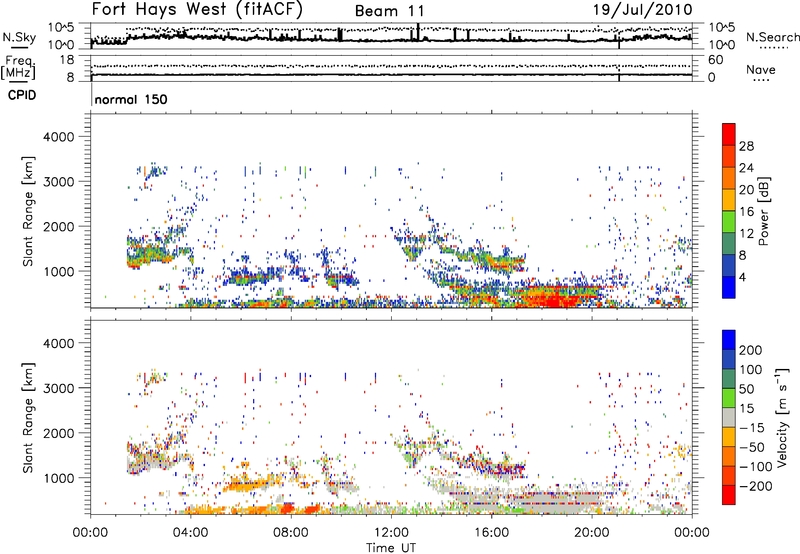Click the "Velocity [m s⁻¹]" color bar title
The height and width of the screenshot is (554, 800).
tap(782, 417)
